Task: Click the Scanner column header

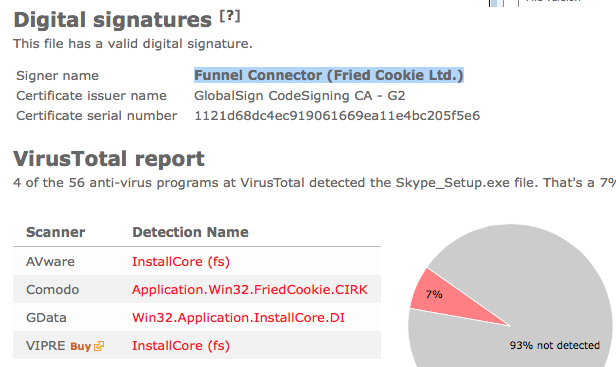Action: (55, 232)
